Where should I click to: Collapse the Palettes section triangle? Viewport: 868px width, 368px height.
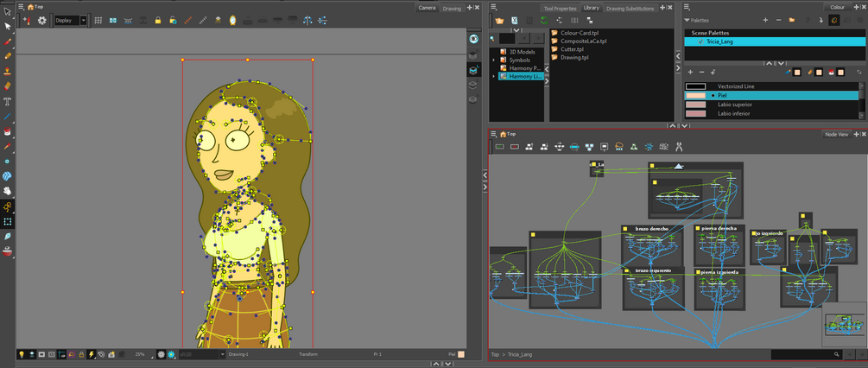tap(687, 20)
